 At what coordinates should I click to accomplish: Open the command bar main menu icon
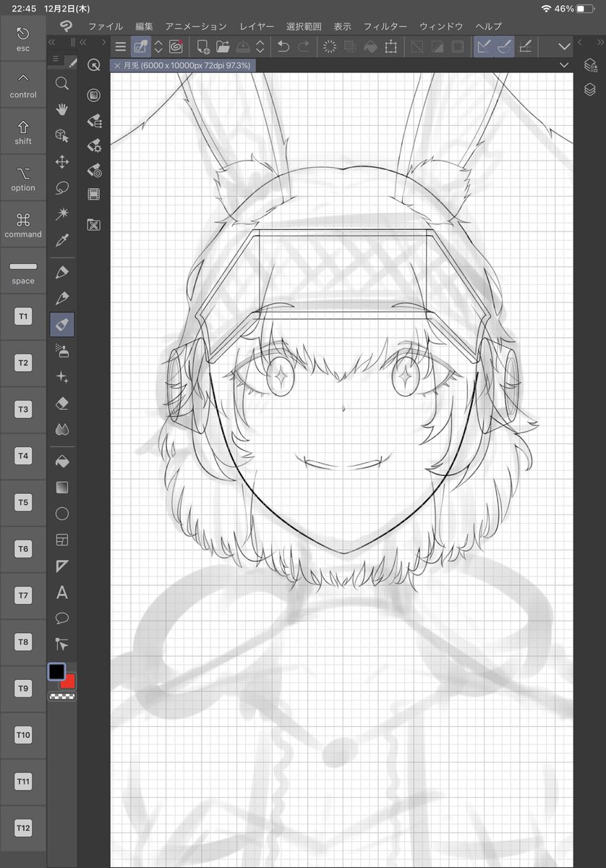pos(121,47)
